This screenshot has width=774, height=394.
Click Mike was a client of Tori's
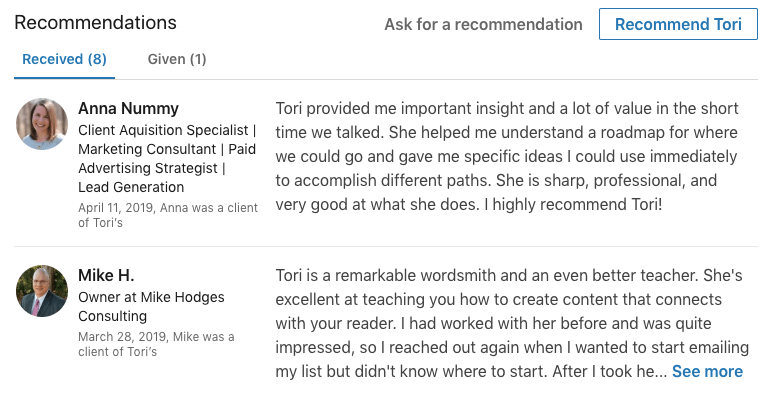click(x=156, y=344)
